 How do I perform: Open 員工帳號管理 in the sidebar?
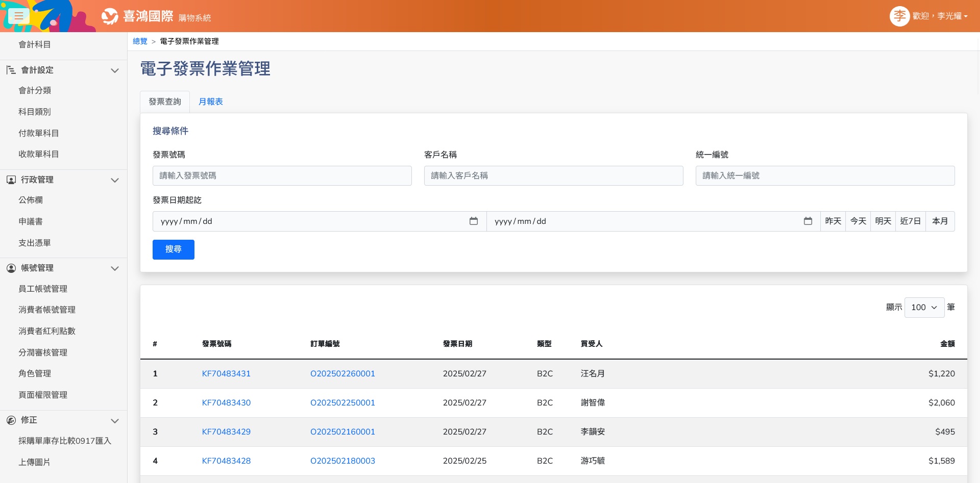tap(43, 289)
